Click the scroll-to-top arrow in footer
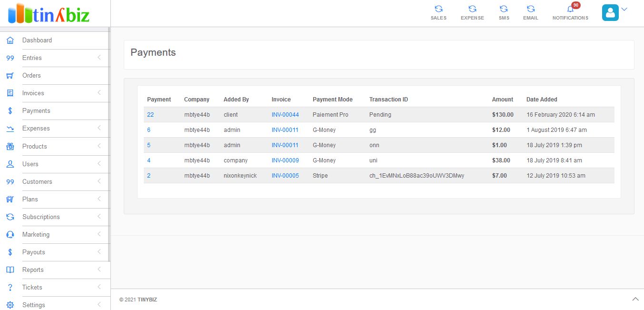 tap(635, 299)
